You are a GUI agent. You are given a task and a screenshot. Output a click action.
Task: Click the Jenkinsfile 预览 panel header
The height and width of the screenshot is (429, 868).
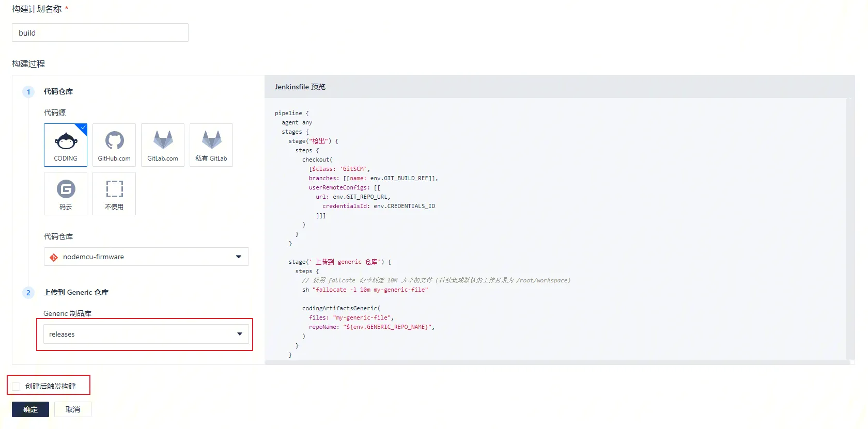point(300,87)
